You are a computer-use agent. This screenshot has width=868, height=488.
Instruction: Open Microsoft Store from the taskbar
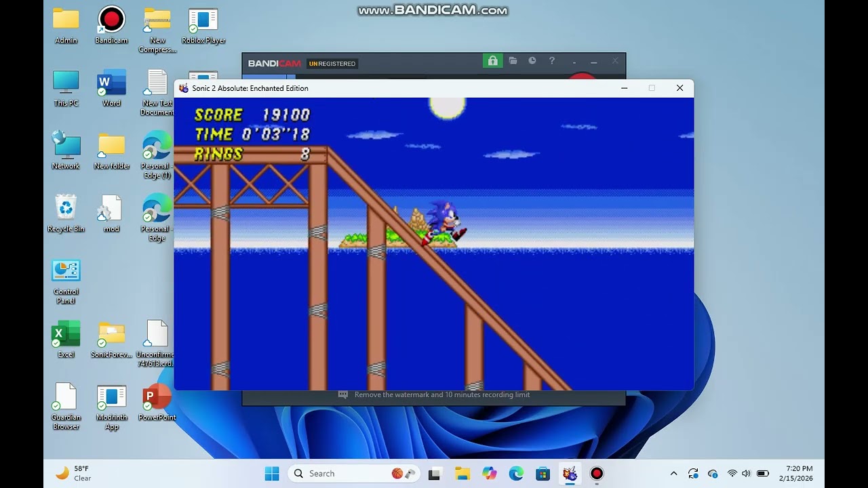tap(543, 473)
